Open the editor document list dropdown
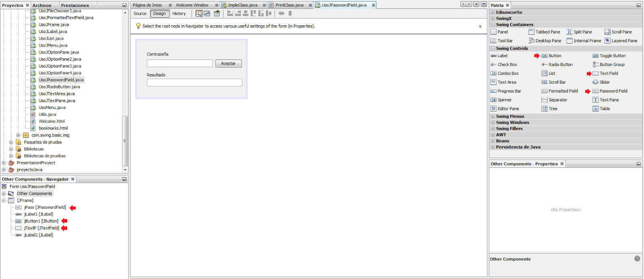Viewport: 644px width, 279px height. tap(476, 4)
